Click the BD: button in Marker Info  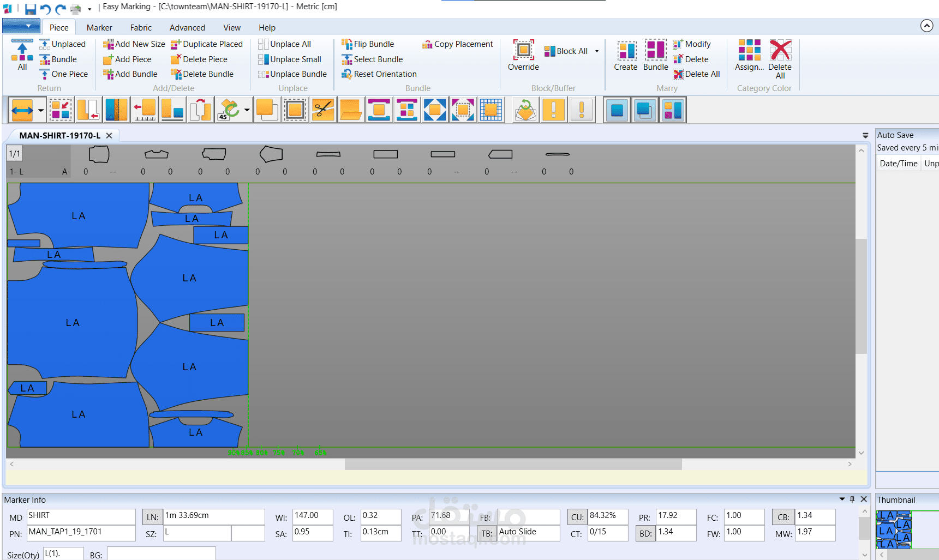pyautogui.click(x=645, y=533)
